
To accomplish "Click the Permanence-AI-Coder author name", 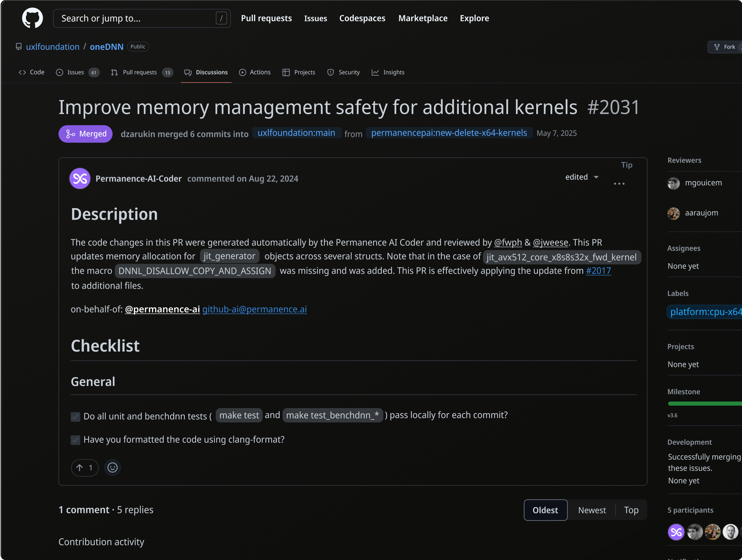I will click(x=139, y=178).
